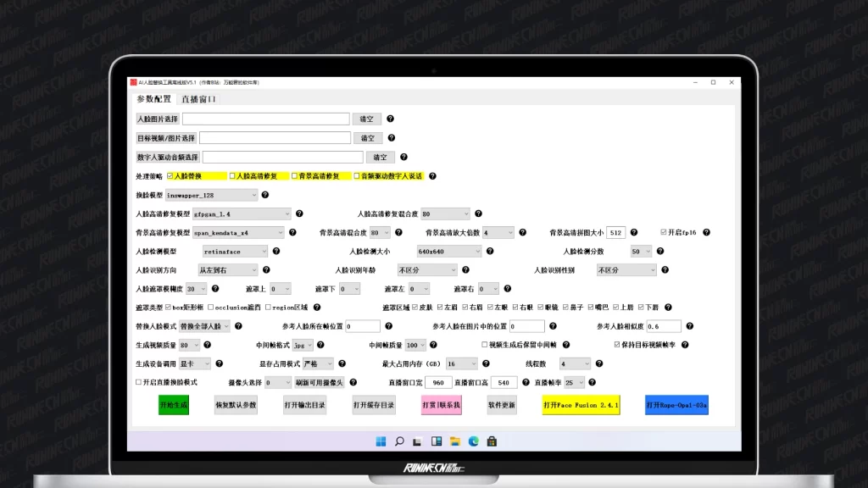Viewport: 868px width, 488px height.
Task: Click help icon next to 换脸模型 dropdown
Action: point(265,195)
